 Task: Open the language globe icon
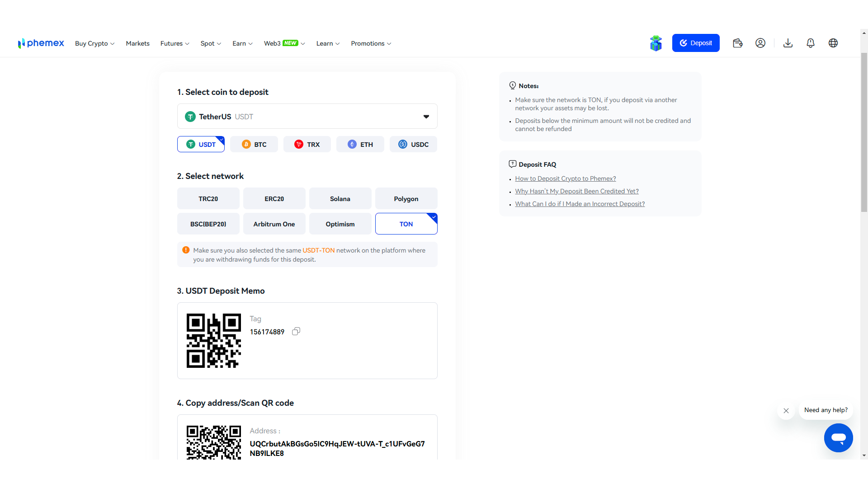(x=833, y=43)
